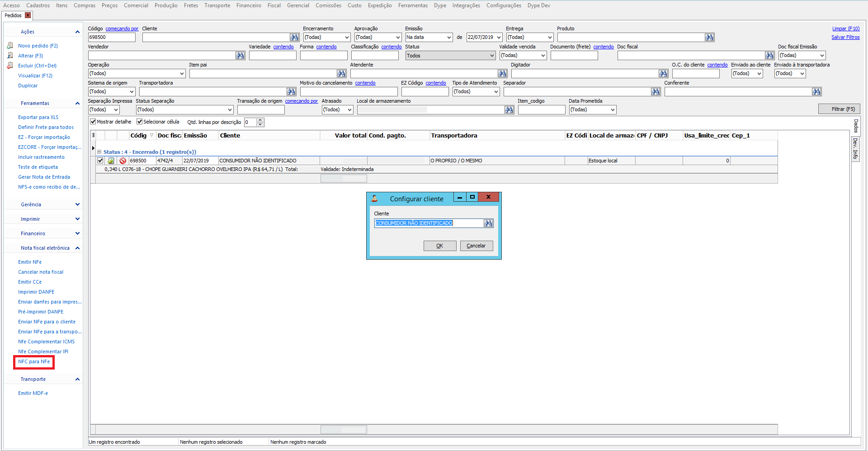The image size is (868, 451).
Task: Increase Qtd. linhas por descrição stepper
Action: pyautogui.click(x=260, y=120)
